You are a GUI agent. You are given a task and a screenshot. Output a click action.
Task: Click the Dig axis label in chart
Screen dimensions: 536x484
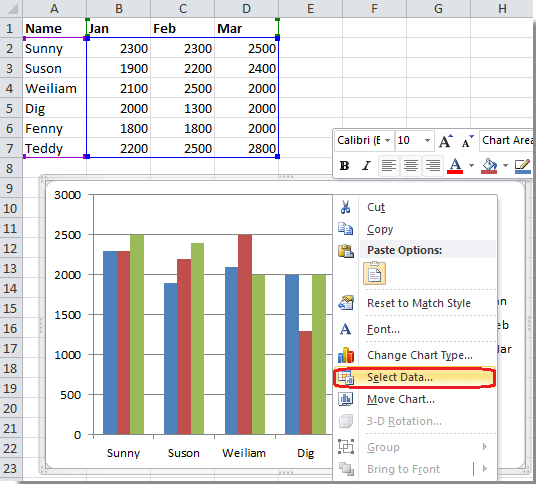pos(305,453)
